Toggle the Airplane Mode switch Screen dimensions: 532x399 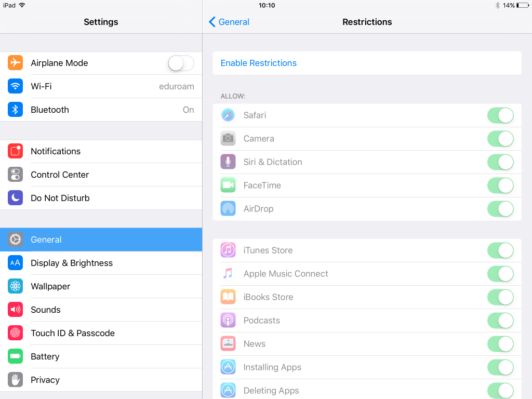pos(181,63)
